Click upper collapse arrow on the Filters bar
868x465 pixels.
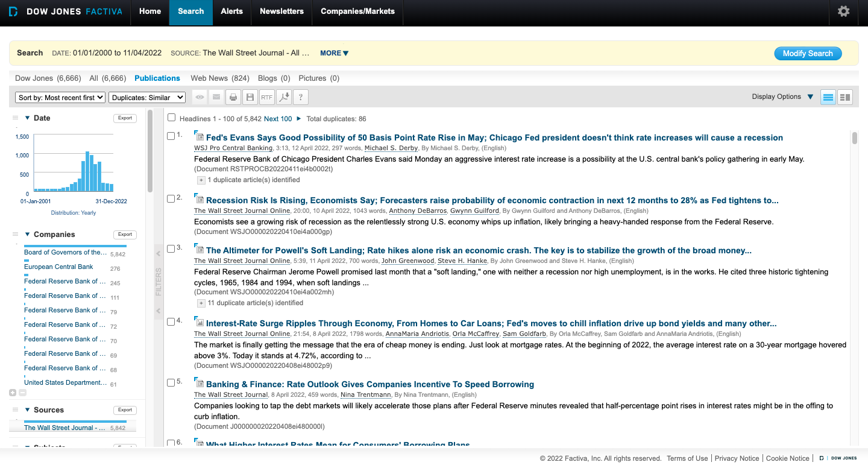(x=159, y=254)
